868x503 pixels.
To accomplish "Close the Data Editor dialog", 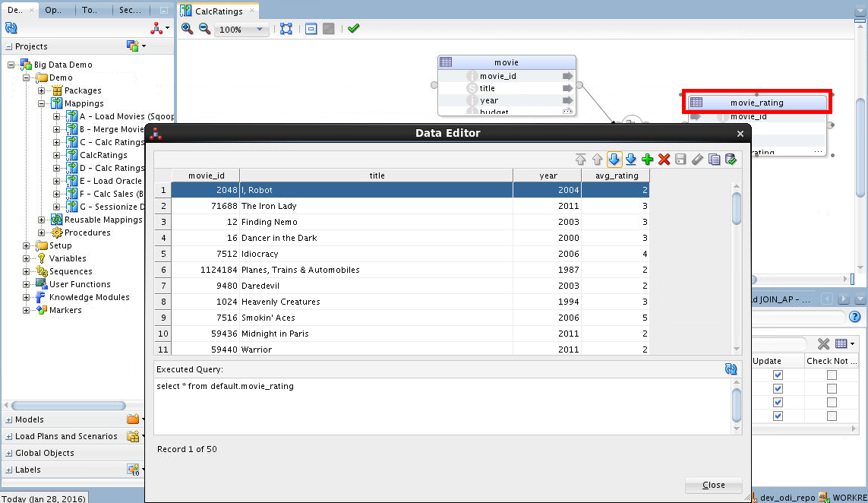I will click(x=712, y=485).
